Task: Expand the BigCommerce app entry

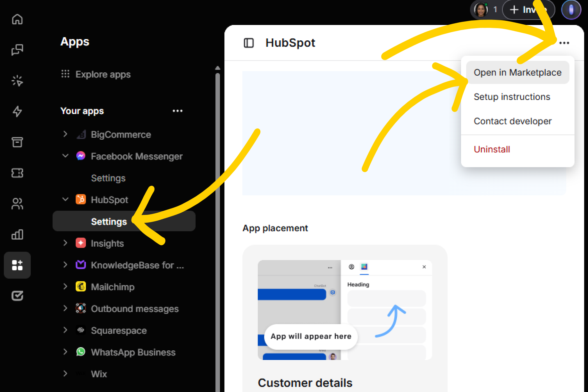Action: click(65, 134)
